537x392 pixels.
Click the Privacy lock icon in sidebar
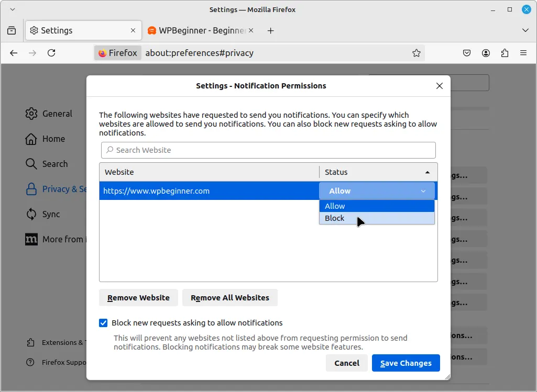click(31, 189)
